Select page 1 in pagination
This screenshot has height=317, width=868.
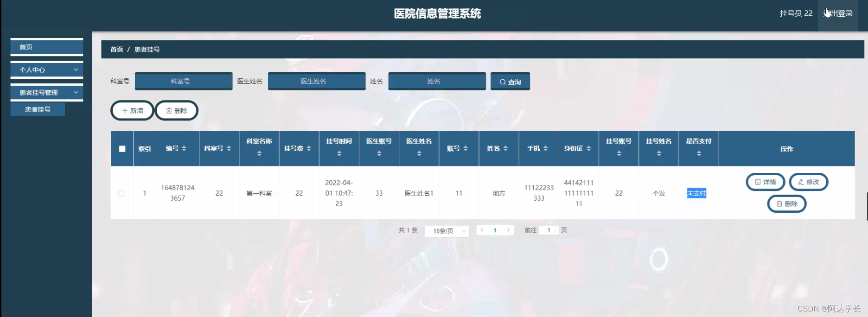495,230
